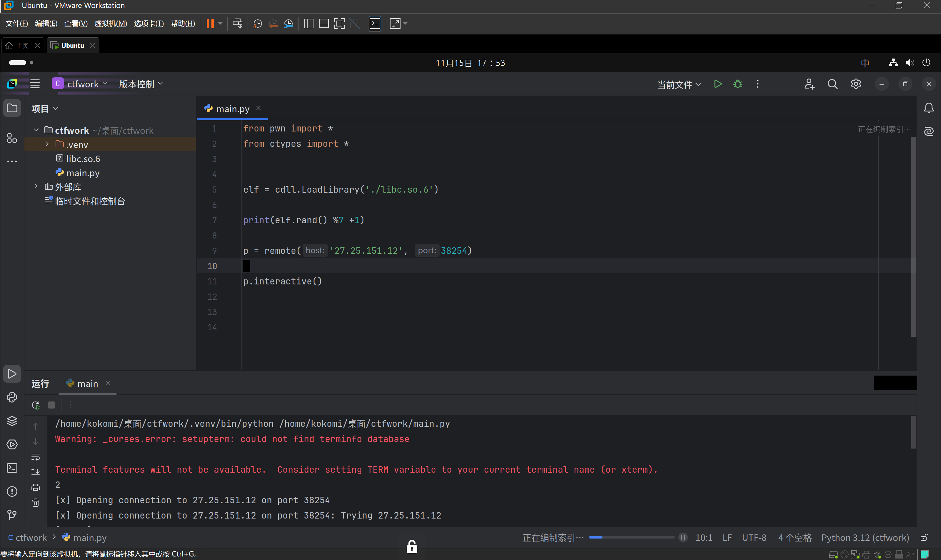
Task: Click the UTF-8 encoding status label
Action: coord(754,538)
